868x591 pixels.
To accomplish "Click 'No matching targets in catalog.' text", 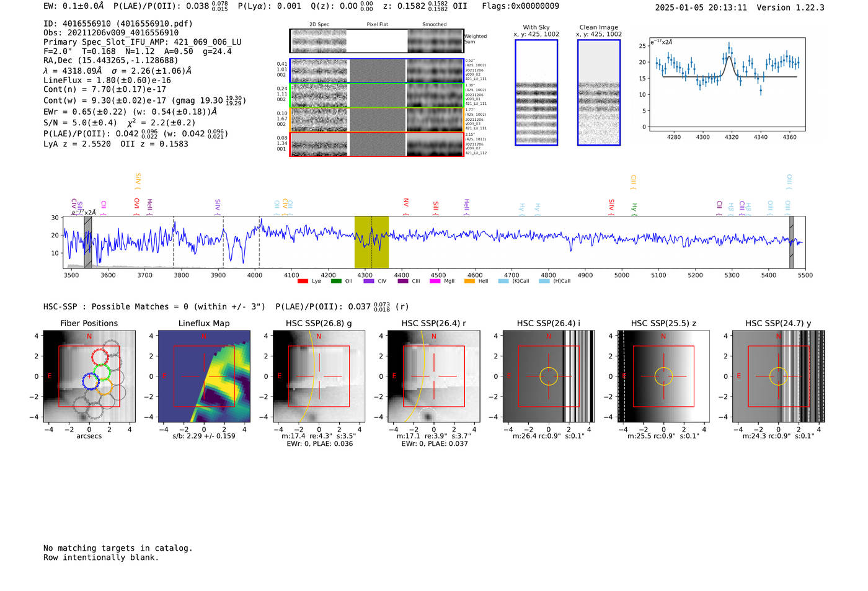I will pos(118,548).
